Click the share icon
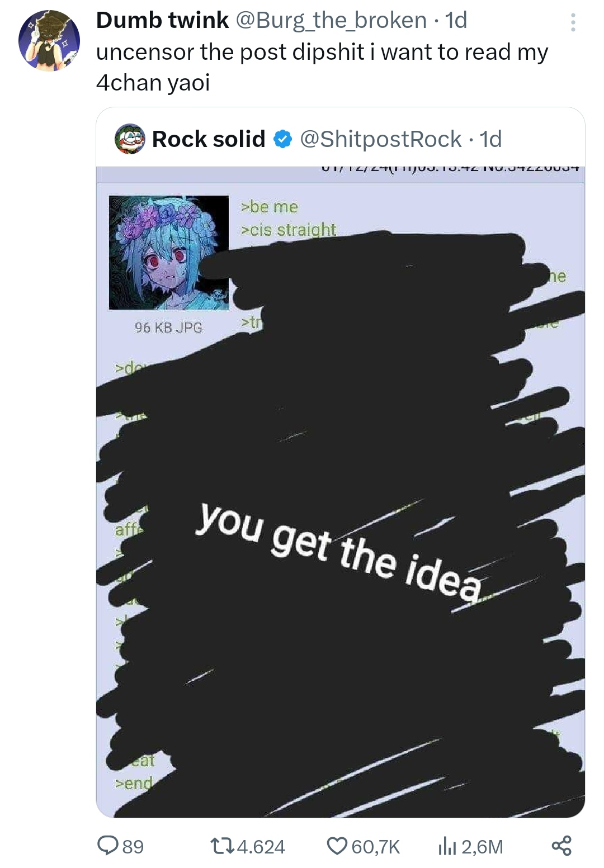The image size is (604, 868). coord(561,846)
